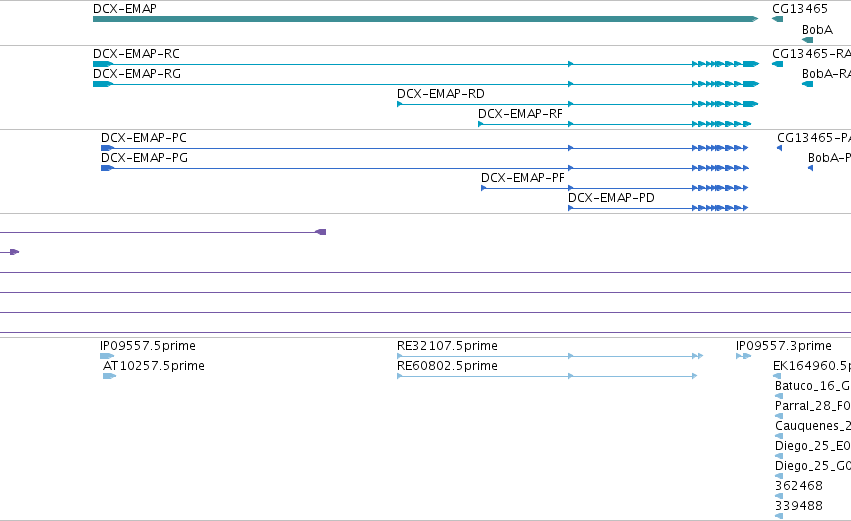Click DCX-EMAP-RC first exon block

(103, 64)
